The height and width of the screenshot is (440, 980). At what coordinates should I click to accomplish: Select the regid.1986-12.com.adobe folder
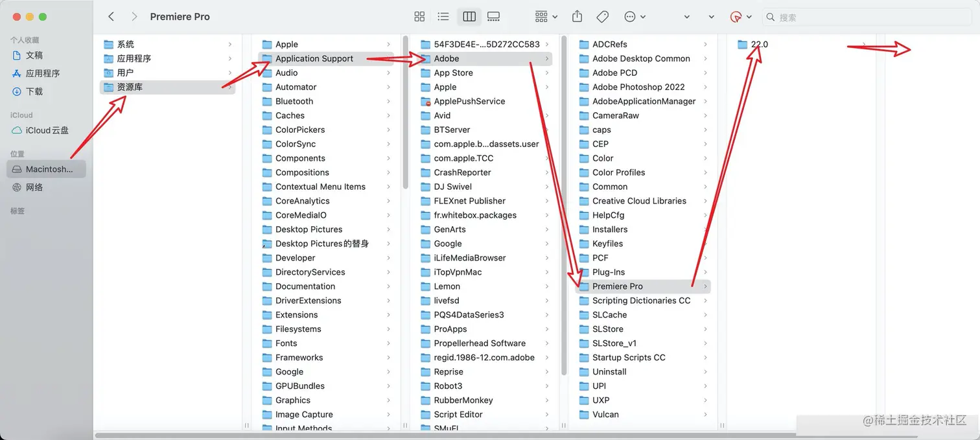click(x=484, y=358)
